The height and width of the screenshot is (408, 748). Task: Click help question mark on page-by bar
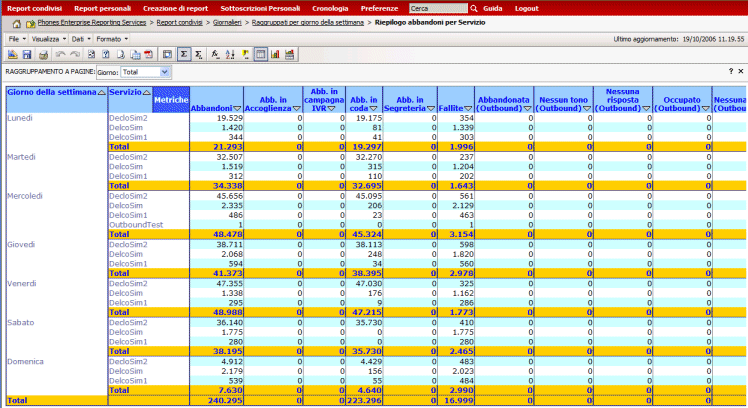point(731,71)
